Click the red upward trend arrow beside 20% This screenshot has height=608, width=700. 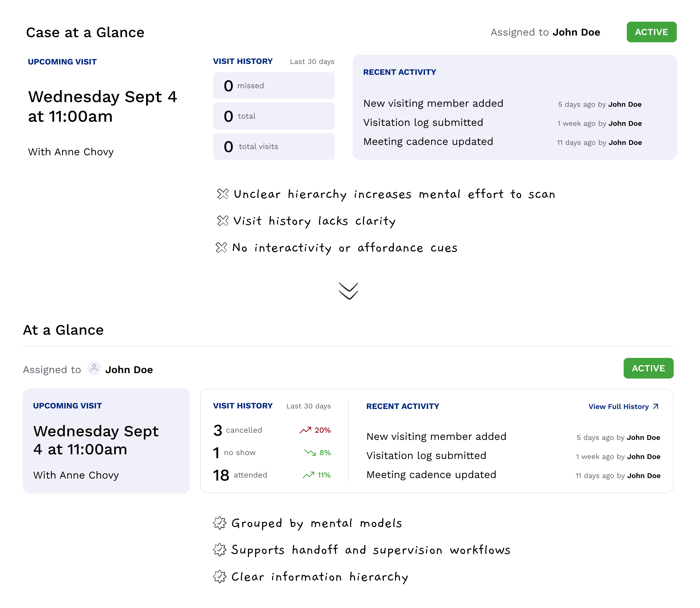tap(305, 430)
